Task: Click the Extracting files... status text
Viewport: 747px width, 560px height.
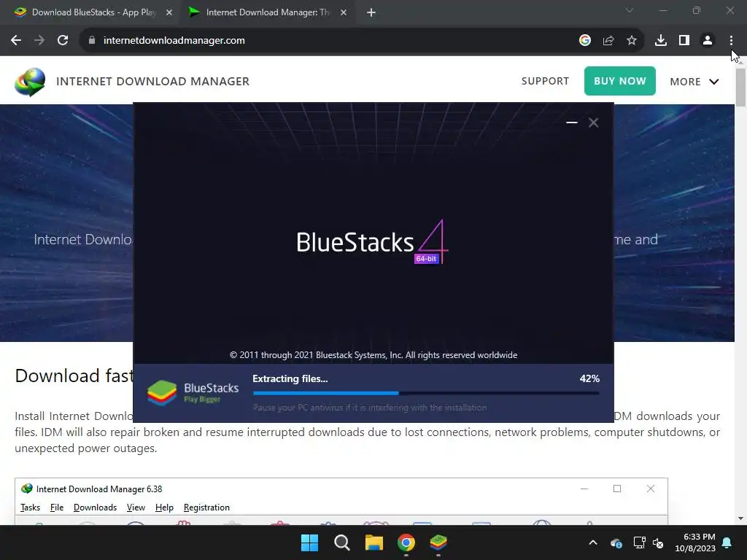Action: [290, 379]
